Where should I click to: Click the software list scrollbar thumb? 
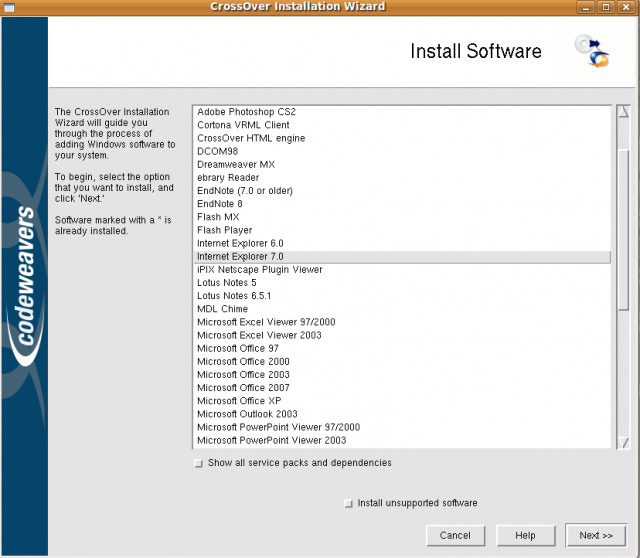coord(623,230)
